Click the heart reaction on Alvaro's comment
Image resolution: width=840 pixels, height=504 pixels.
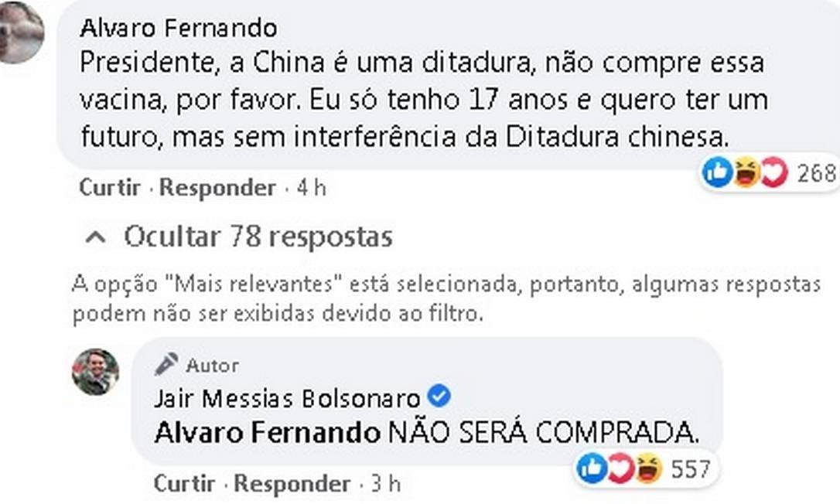(x=772, y=173)
